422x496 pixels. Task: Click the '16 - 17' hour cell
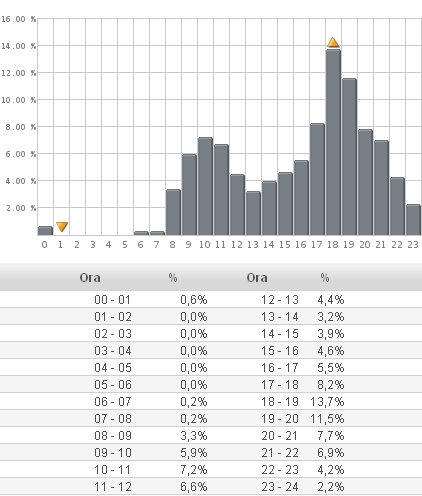point(280,368)
